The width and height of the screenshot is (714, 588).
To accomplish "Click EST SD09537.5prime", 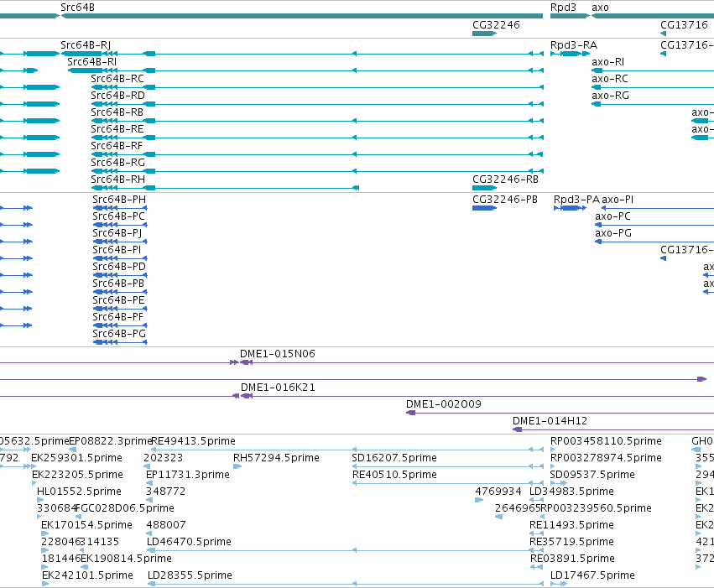I will [559, 483].
